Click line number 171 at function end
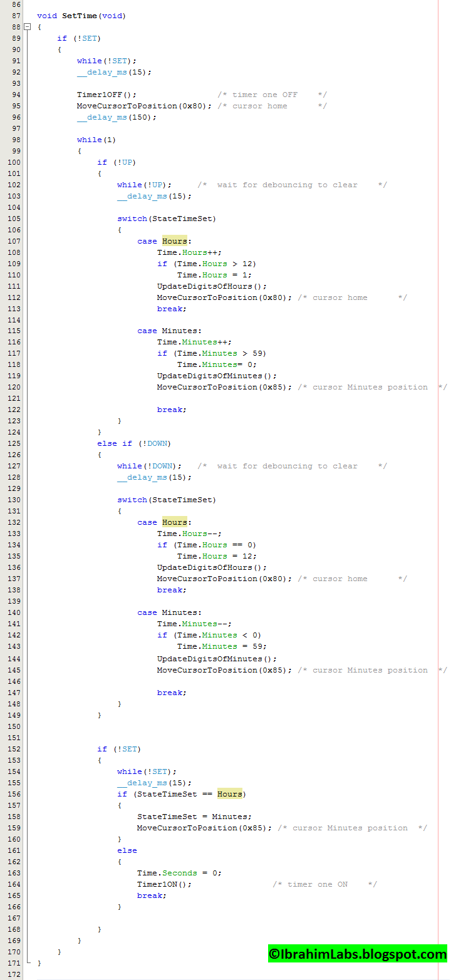The width and height of the screenshot is (451, 980). 14,963
